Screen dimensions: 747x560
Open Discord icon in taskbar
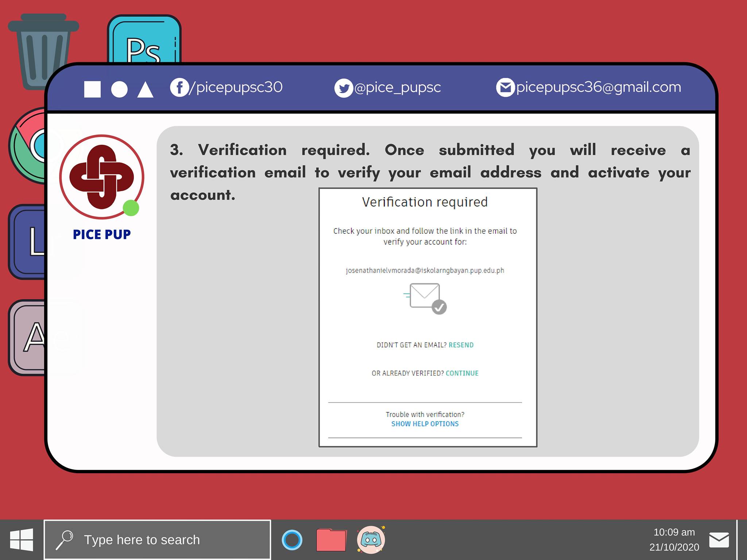tap(371, 540)
